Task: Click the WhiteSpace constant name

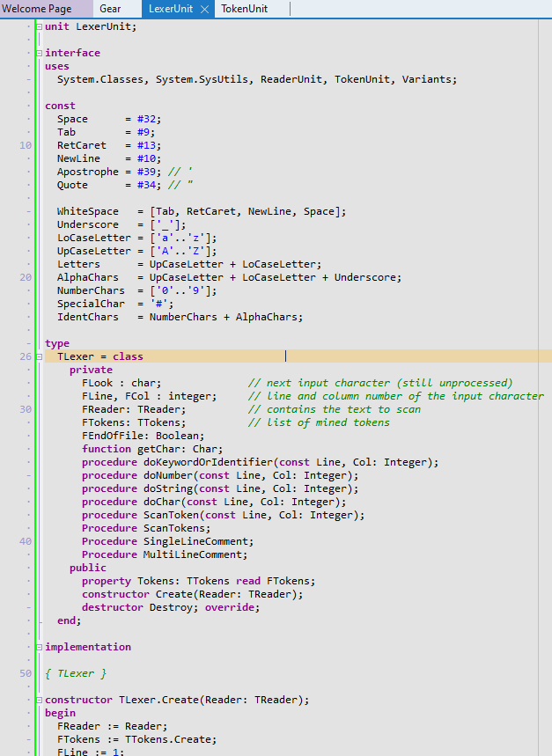Action: 85,211
